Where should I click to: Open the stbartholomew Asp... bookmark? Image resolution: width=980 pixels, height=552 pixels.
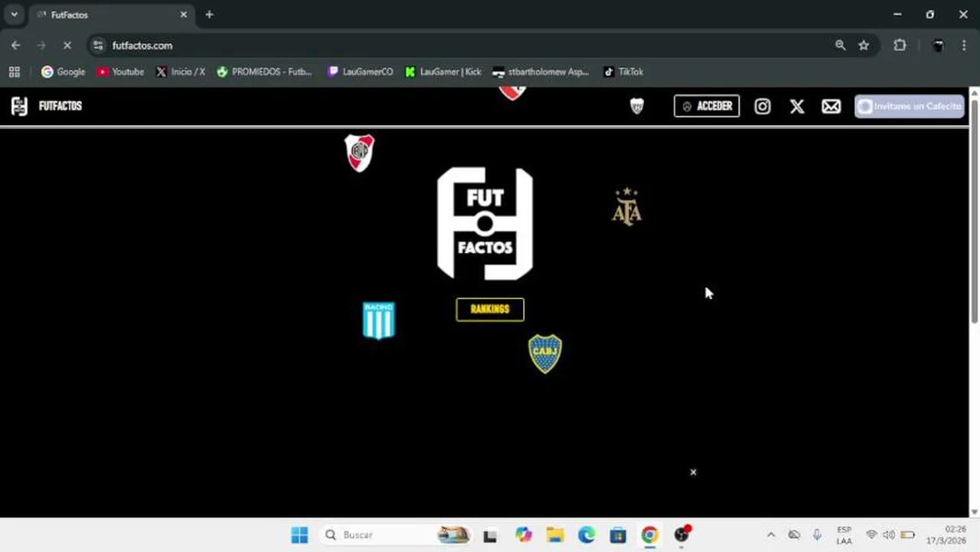tap(541, 72)
